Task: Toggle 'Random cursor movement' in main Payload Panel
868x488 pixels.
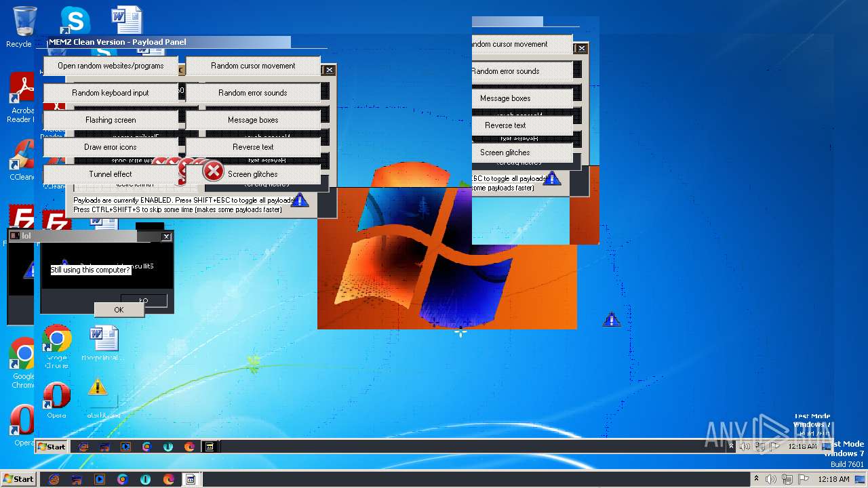Action: pos(253,66)
